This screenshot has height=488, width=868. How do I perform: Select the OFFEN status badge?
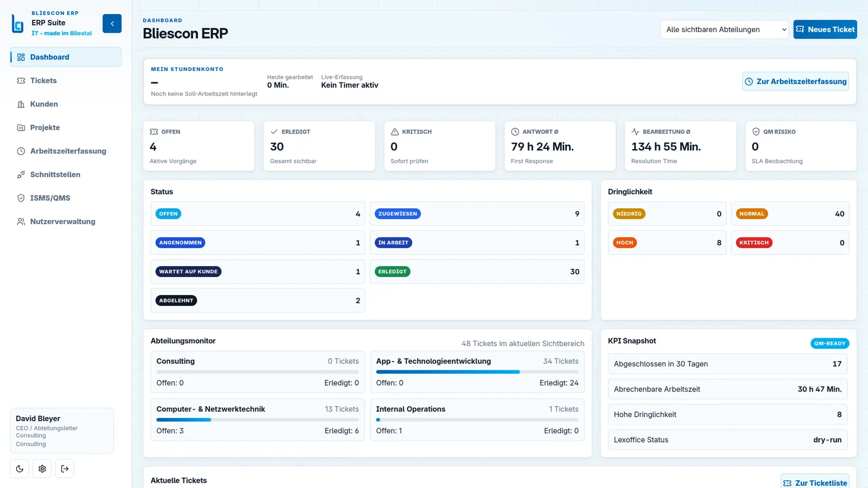click(x=168, y=214)
